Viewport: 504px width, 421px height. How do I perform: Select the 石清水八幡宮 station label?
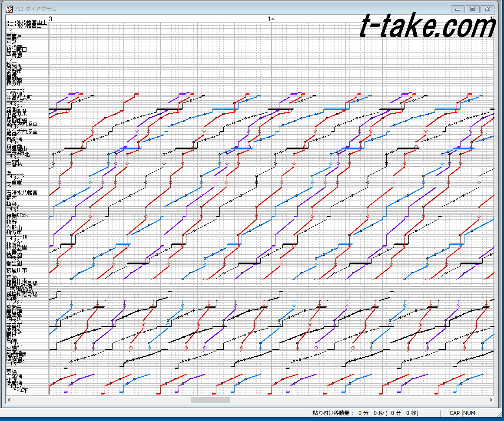pyautogui.click(x=22, y=192)
